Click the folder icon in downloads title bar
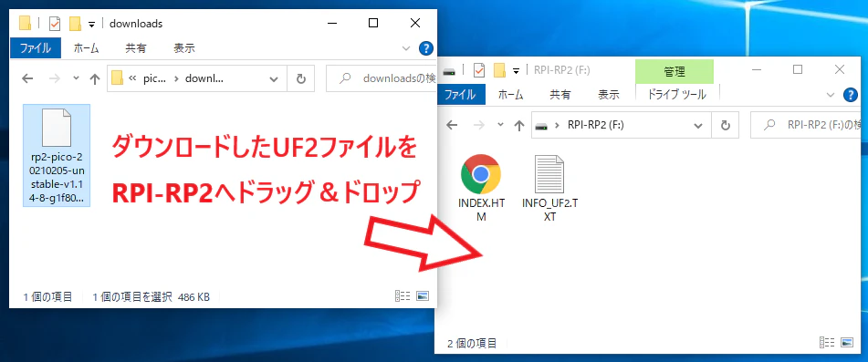The height and width of the screenshot is (362, 868). tap(25, 23)
